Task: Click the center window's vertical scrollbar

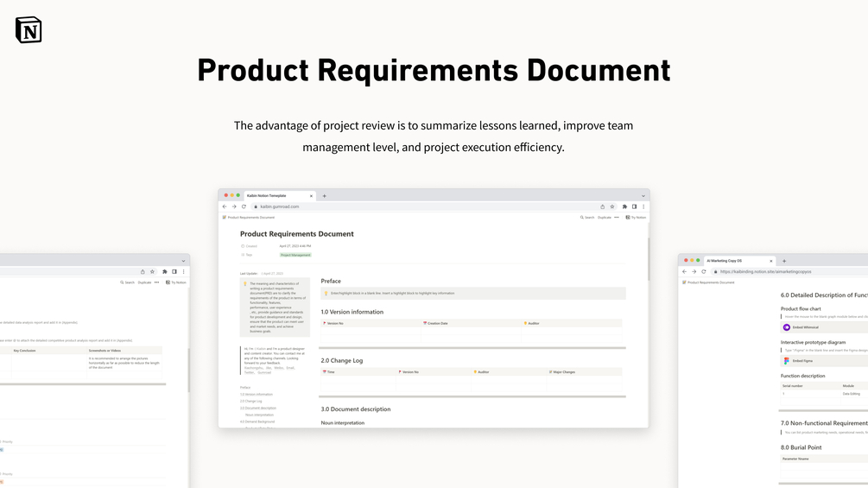Action: [x=648, y=259]
